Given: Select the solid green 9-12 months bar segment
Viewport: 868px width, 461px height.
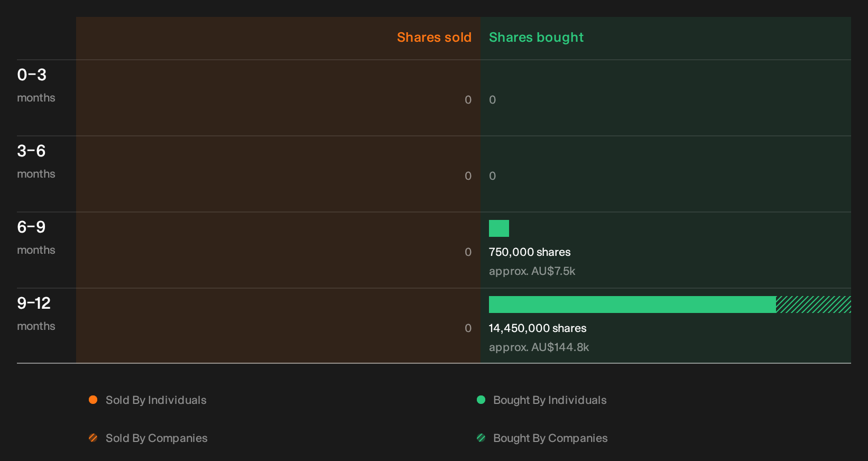Looking at the screenshot, I should tap(632, 305).
